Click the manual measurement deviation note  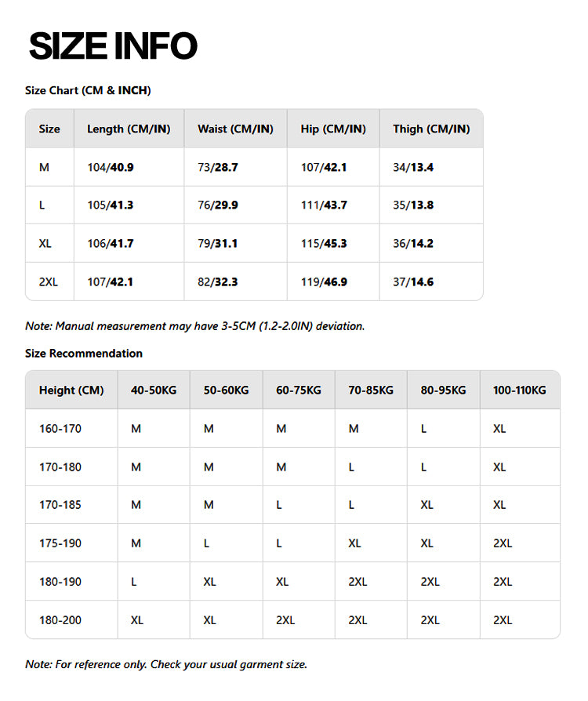click(194, 325)
